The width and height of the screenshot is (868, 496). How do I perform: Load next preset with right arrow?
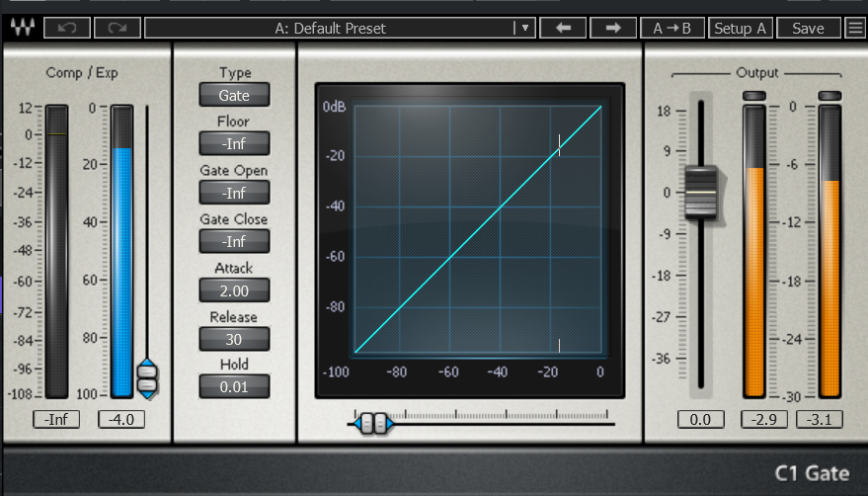(613, 28)
